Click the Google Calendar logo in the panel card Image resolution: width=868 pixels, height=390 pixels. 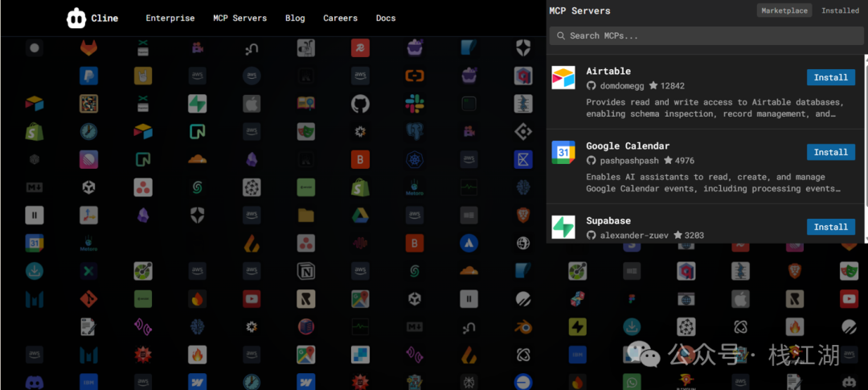point(563,152)
